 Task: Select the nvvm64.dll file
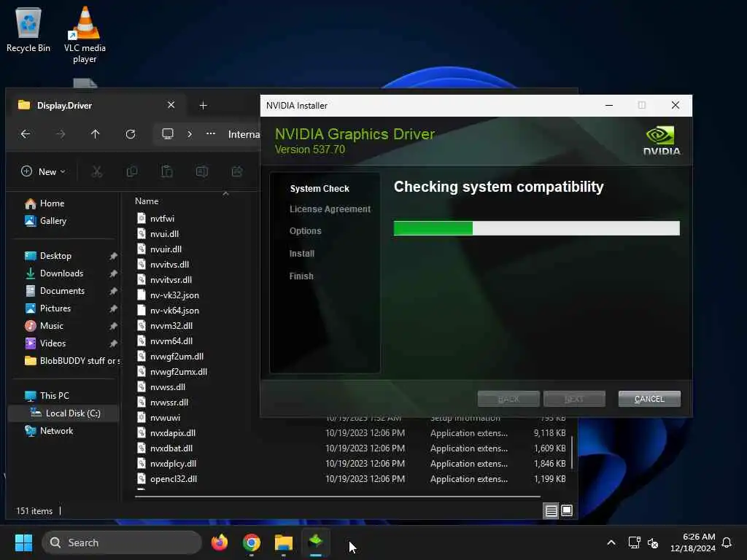pos(171,341)
